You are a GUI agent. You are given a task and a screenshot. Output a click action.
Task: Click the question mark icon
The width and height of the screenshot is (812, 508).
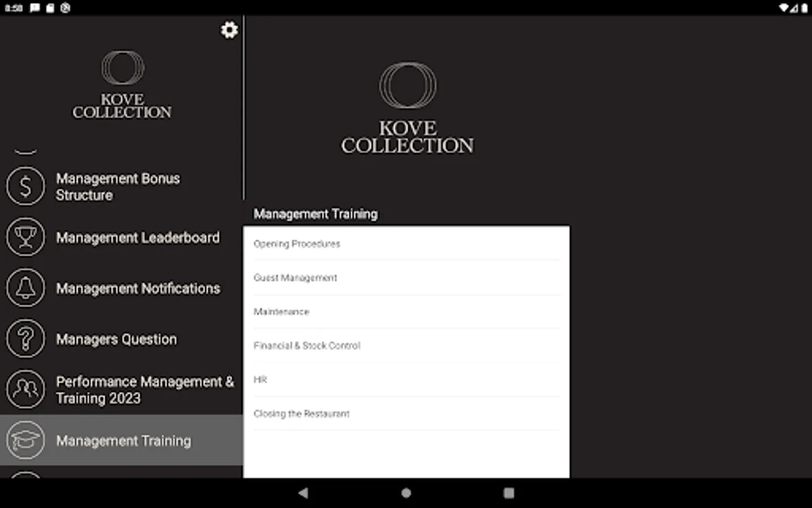[25, 339]
